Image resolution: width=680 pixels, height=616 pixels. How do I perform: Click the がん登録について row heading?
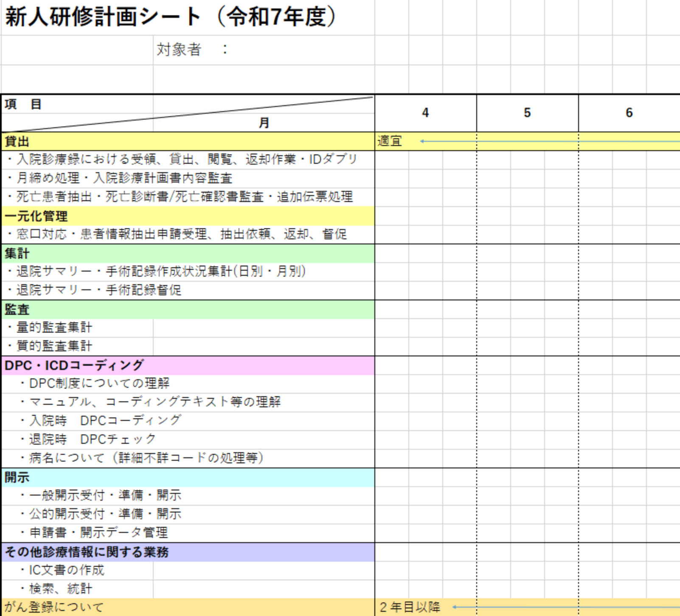(188, 608)
